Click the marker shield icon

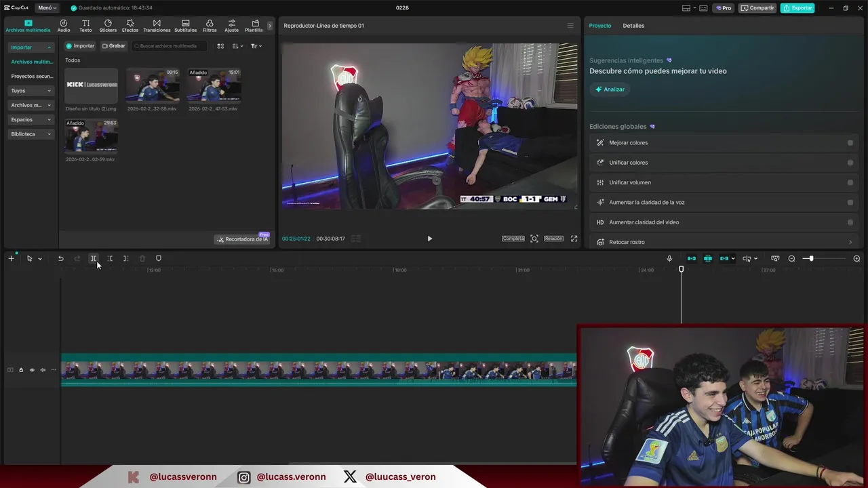coord(159,258)
